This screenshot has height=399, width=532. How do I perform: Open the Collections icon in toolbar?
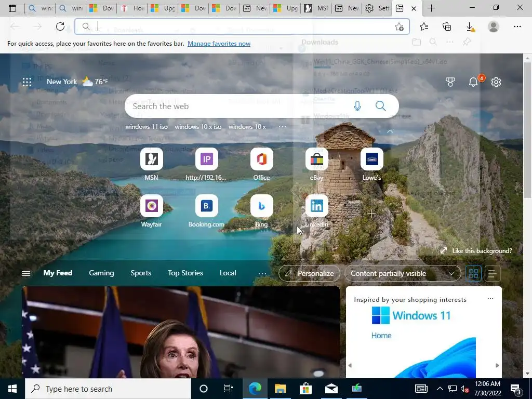[x=447, y=26]
